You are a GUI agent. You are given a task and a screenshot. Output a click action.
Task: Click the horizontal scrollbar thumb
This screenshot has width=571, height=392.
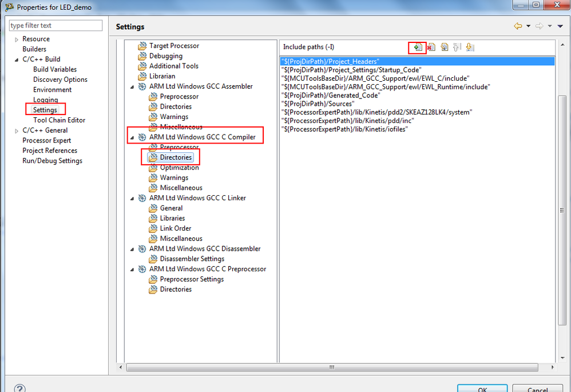[x=332, y=367]
